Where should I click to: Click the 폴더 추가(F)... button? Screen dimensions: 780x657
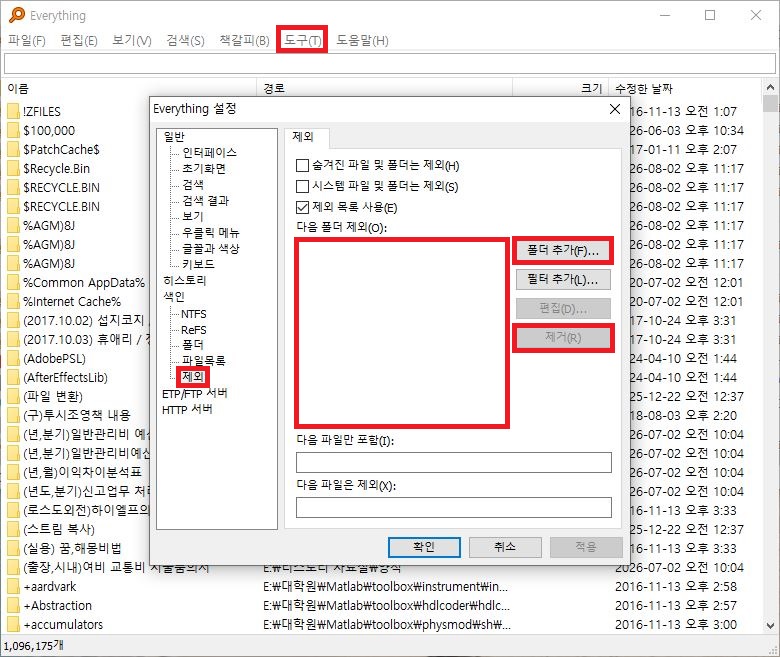pyautogui.click(x=563, y=250)
